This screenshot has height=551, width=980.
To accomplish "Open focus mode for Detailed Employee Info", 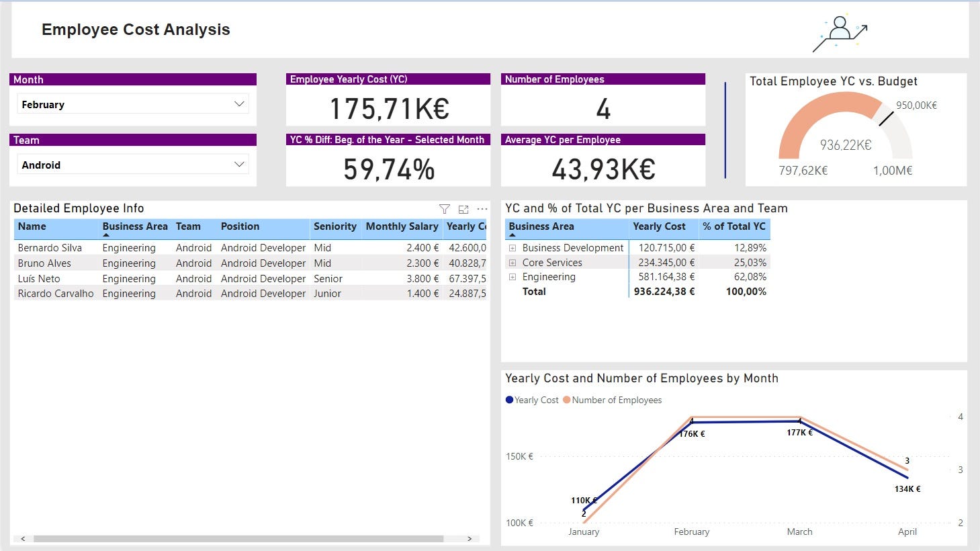I will click(x=463, y=209).
